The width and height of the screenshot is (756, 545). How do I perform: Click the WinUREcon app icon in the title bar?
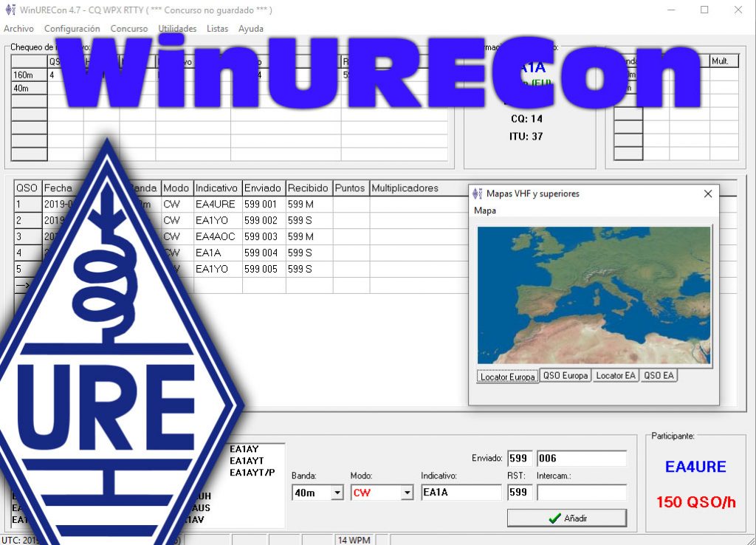point(10,10)
